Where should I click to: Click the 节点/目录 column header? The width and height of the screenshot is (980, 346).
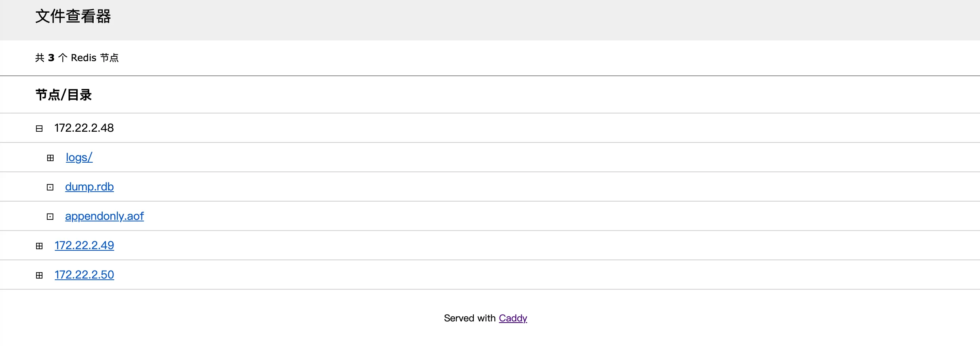(x=63, y=95)
